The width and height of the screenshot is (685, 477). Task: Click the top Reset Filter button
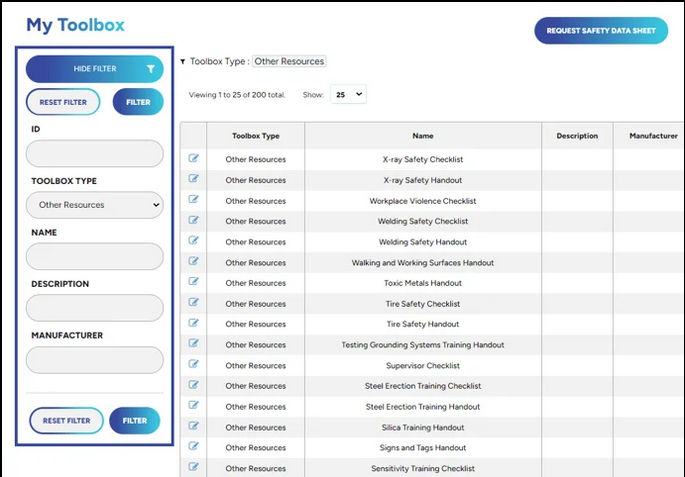click(63, 102)
